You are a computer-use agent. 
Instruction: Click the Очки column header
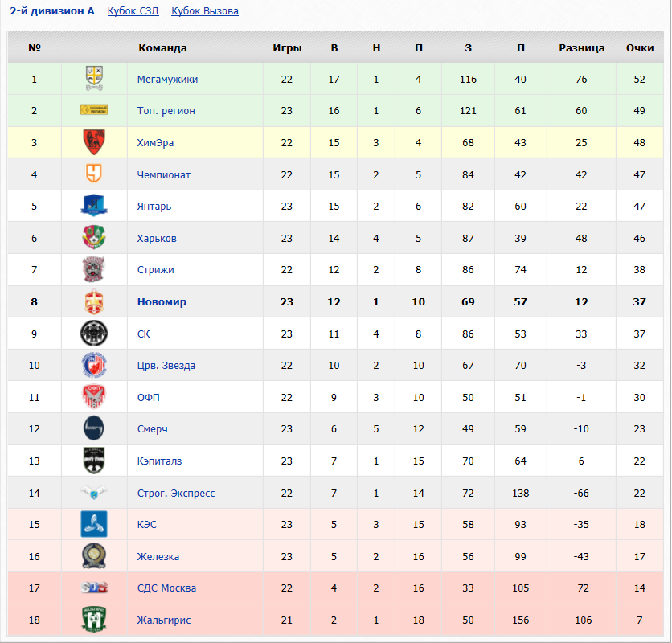(x=640, y=48)
